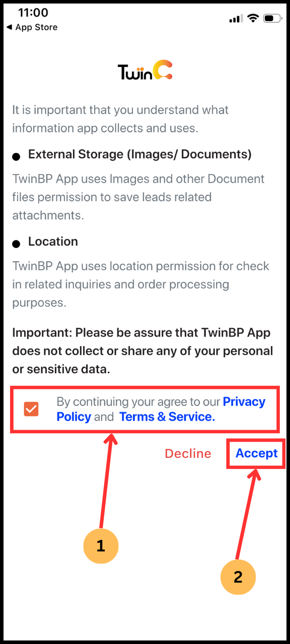Tap the Wi-Fi status icon

click(253, 18)
